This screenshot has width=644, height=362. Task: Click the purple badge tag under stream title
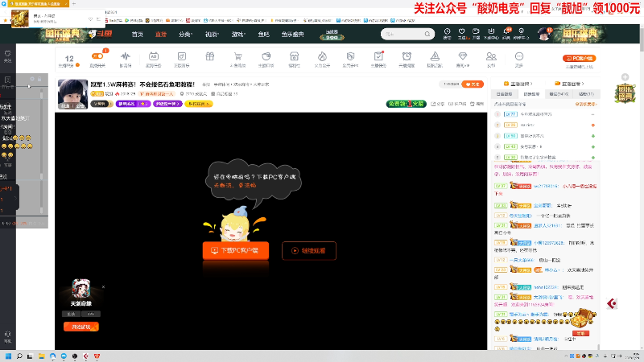[x=133, y=104]
